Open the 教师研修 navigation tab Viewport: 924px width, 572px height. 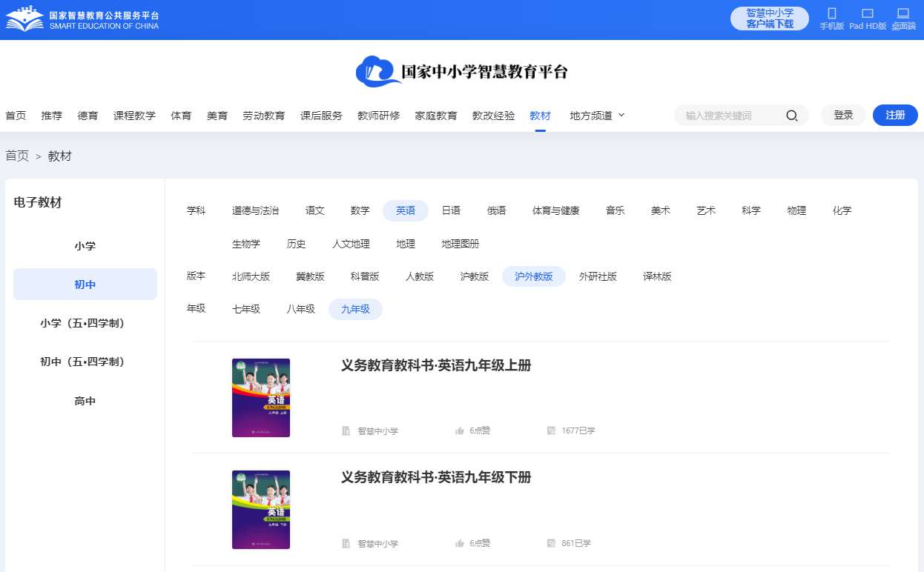tap(378, 116)
